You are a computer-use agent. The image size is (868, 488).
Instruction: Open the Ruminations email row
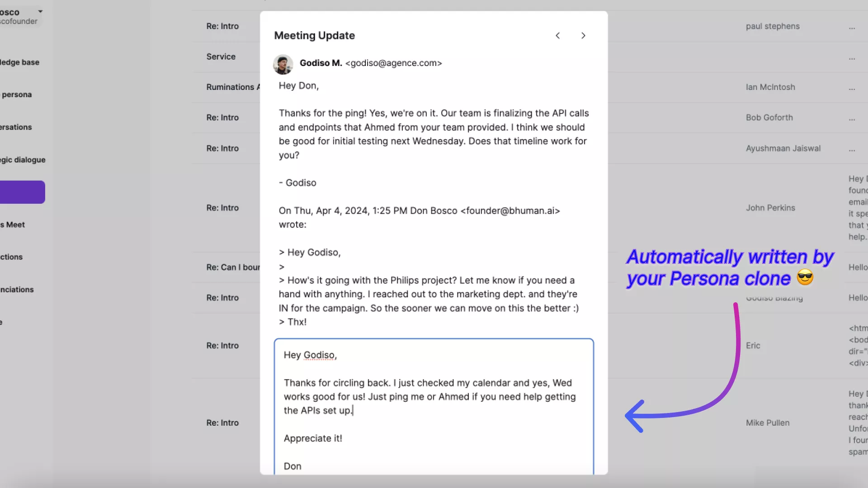point(231,87)
